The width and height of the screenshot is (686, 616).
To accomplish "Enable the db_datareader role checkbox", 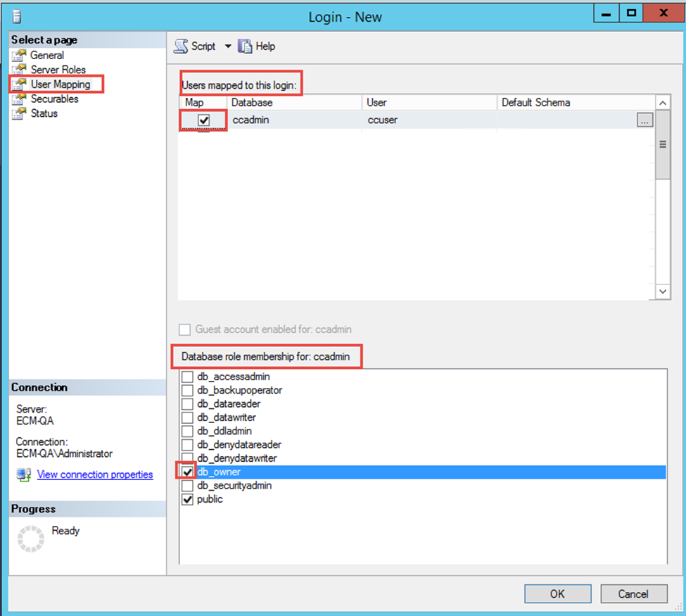I will [187, 404].
